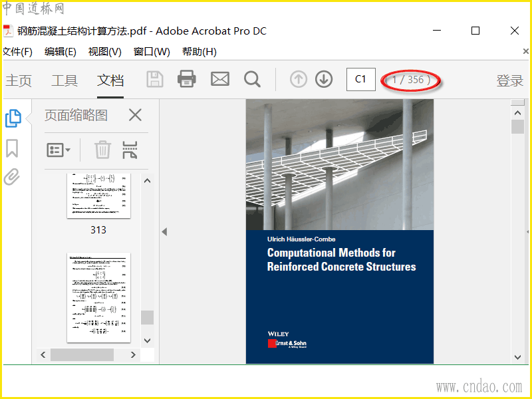This screenshot has height=399, width=532.
Task: Click the book cover page image
Action: pyautogui.click(x=340, y=231)
